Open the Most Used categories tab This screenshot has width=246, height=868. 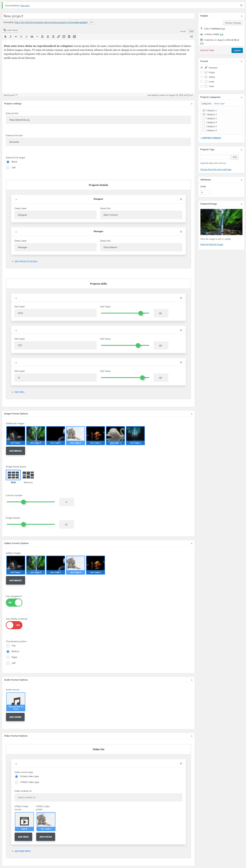pyautogui.click(x=219, y=104)
